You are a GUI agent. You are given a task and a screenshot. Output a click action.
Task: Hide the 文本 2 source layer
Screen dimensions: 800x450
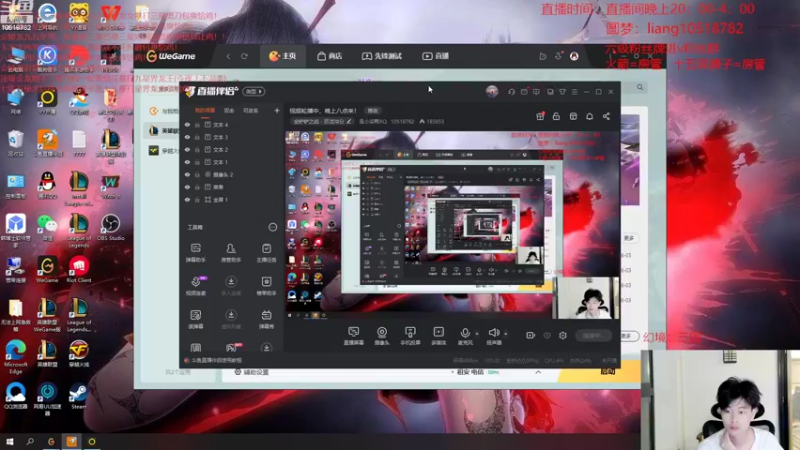pos(187,149)
